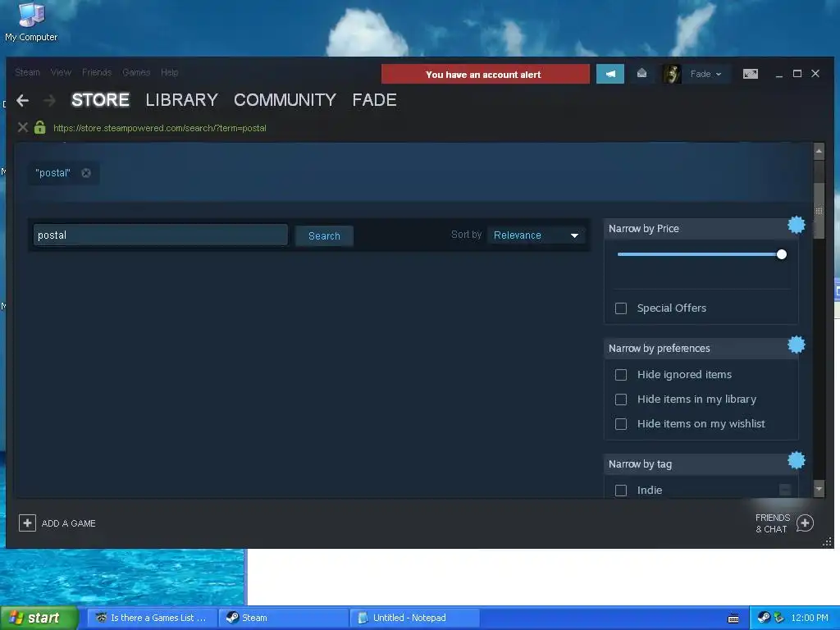Go forward with the right arrow
The height and width of the screenshot is (630, 840).
pyautogui.click(x=49, y=100)
